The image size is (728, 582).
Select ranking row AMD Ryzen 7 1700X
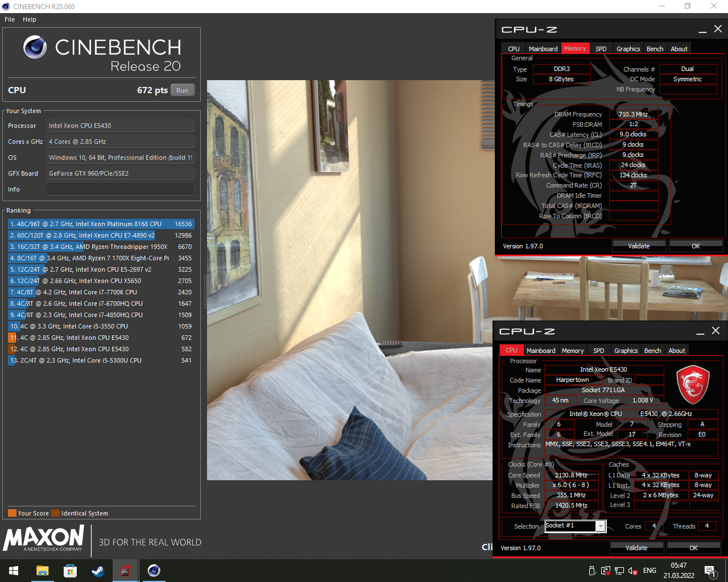point(101,258)
